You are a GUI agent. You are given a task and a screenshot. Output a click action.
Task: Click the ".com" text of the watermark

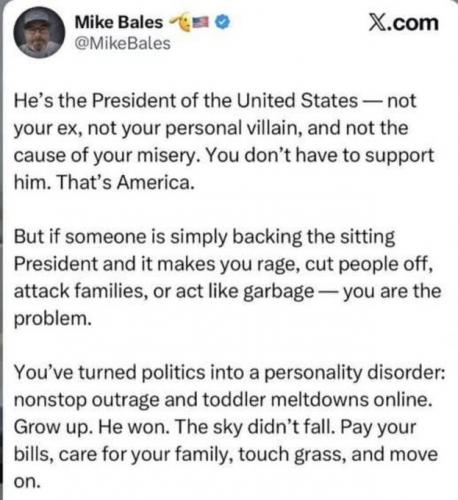(x=412, y=23)
